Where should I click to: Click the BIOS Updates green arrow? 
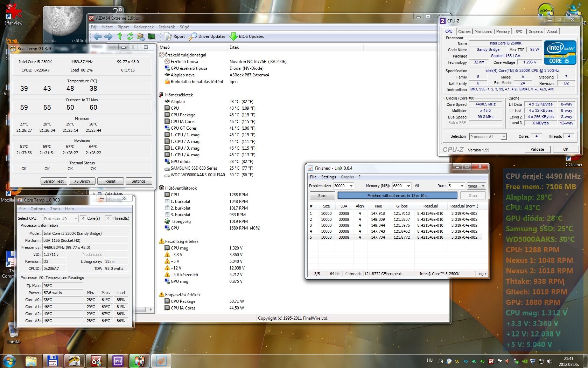coord(233,36)
